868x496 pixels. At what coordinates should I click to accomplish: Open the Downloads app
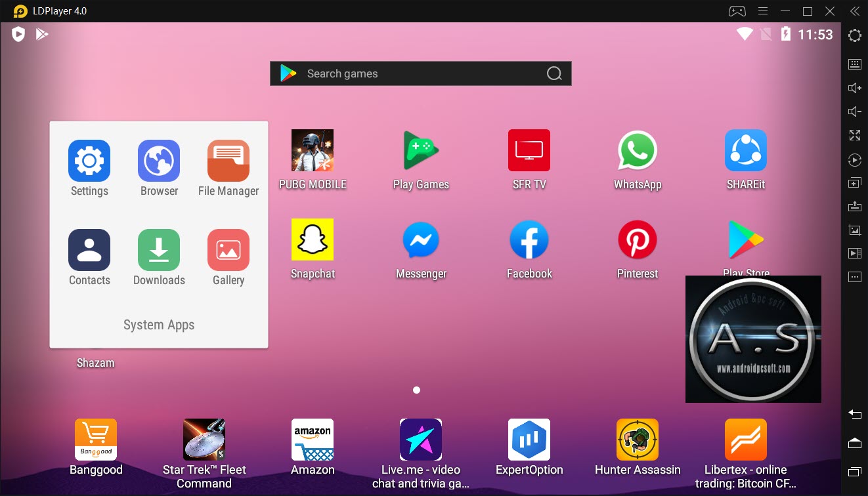159,250
